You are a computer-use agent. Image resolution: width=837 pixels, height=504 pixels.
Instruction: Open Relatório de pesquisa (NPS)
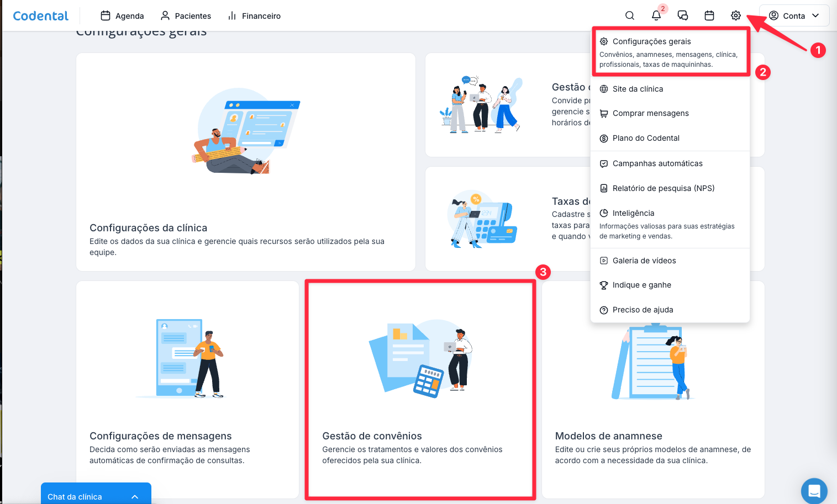click(x=663, y=188)
